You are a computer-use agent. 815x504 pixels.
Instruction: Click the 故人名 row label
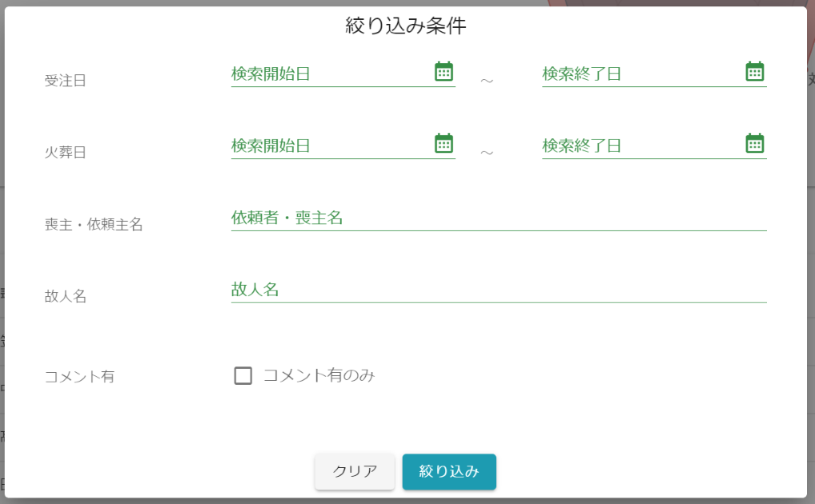(66, 297)
